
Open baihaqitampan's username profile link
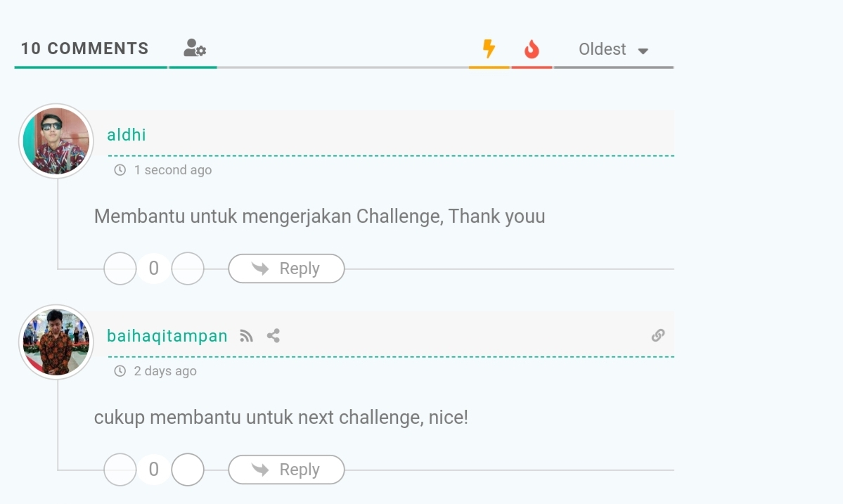167,336
